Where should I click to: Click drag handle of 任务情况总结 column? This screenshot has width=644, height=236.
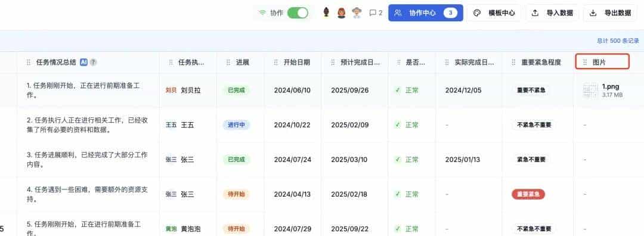click(x=29, y=63)
